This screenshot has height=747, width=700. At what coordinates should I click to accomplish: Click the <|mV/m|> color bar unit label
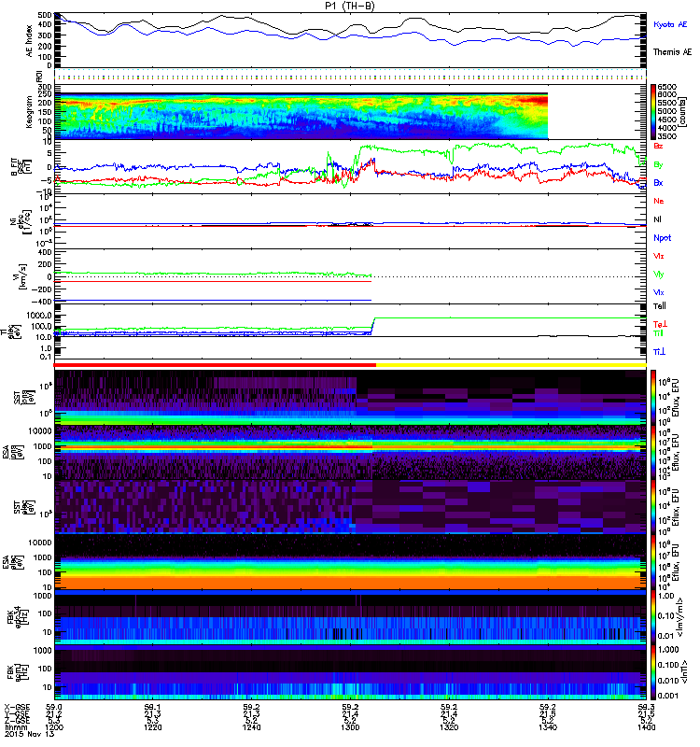tap(681, 618)
